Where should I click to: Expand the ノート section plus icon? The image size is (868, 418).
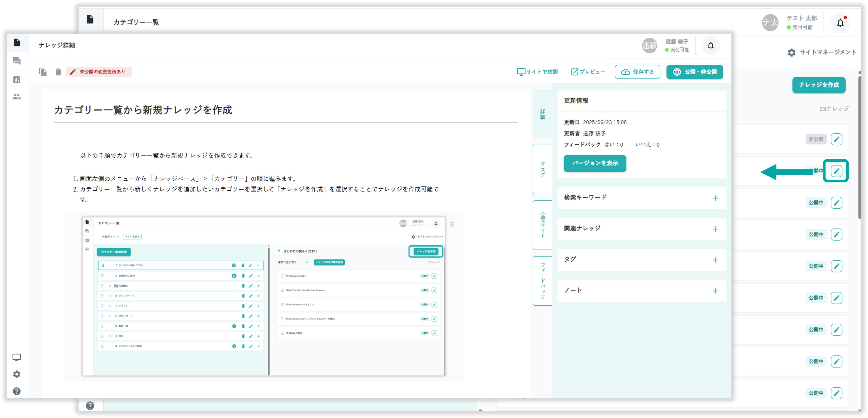click(715, 291)
